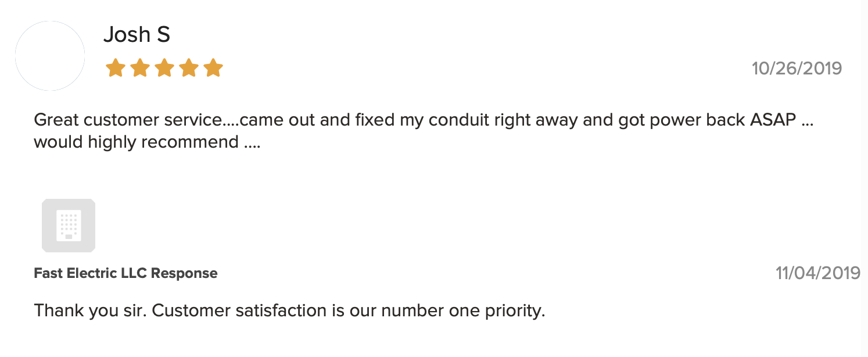Click the review date 10/26/2019
The image size is (868, 357).
point(797,69)
